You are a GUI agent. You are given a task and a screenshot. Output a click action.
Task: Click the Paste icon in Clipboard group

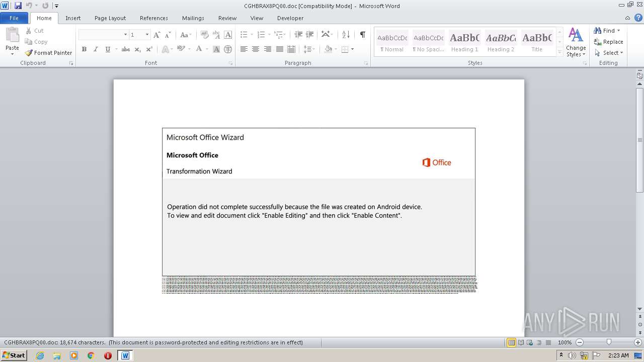[12, 35]
